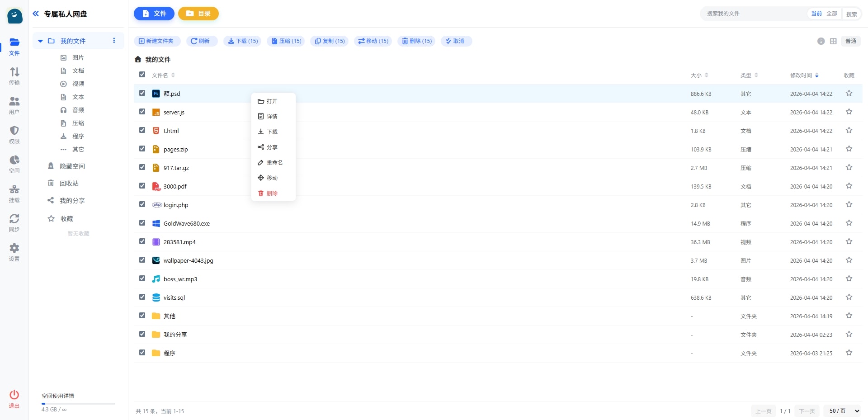Click the info icon near view switcher
This screenshot has height=420, width=868.
[x=821, y=41]
